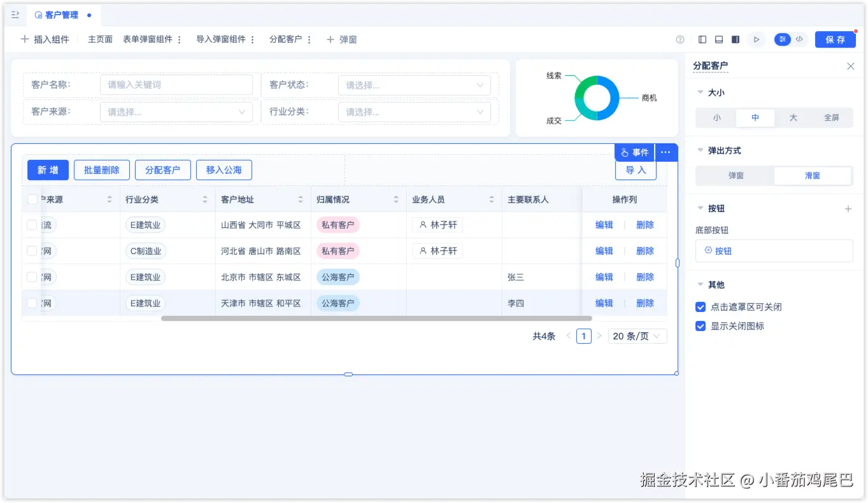Select the 客户管理 tab
Viewport: 868px width, 503px height.
coord(64,15)
